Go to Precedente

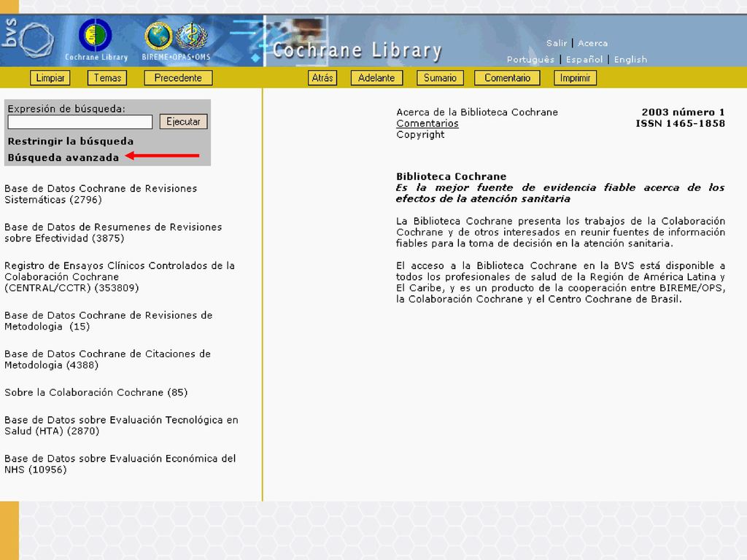tap(178, 77)
